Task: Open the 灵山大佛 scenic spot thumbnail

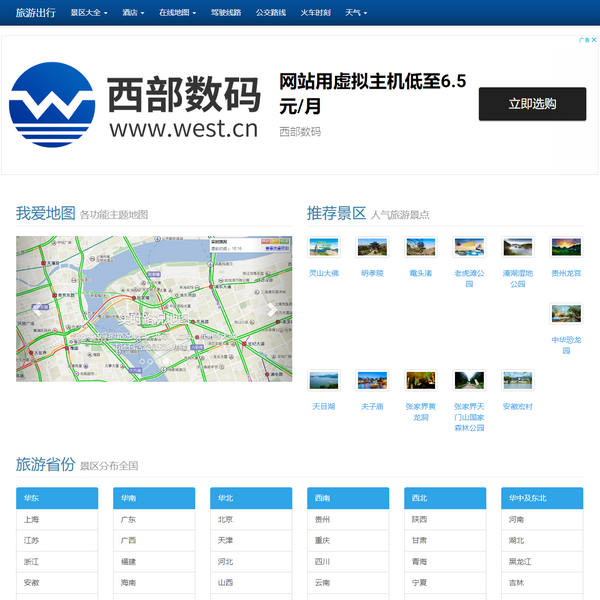Action: (323, 247)
